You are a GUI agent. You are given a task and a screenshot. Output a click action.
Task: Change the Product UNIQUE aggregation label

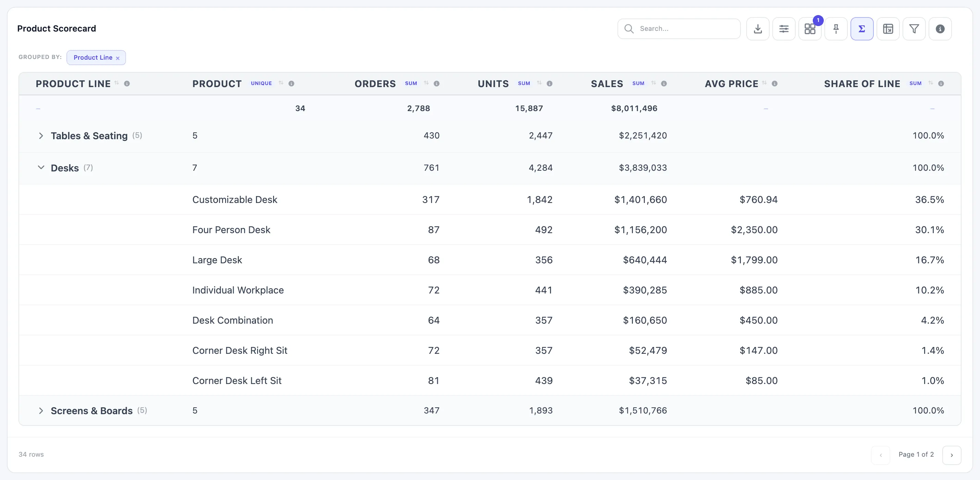pyautogui.click(x=261, y=83)
